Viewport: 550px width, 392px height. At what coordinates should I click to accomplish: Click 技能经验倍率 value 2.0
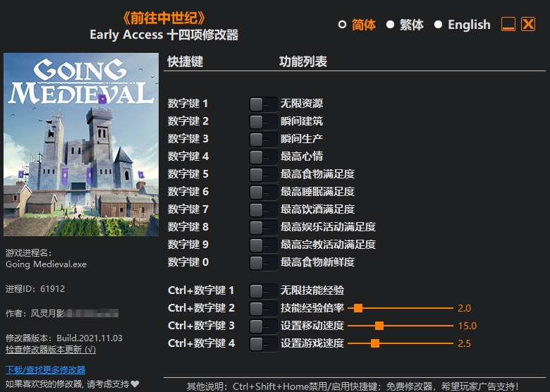[x=465, y=308]
